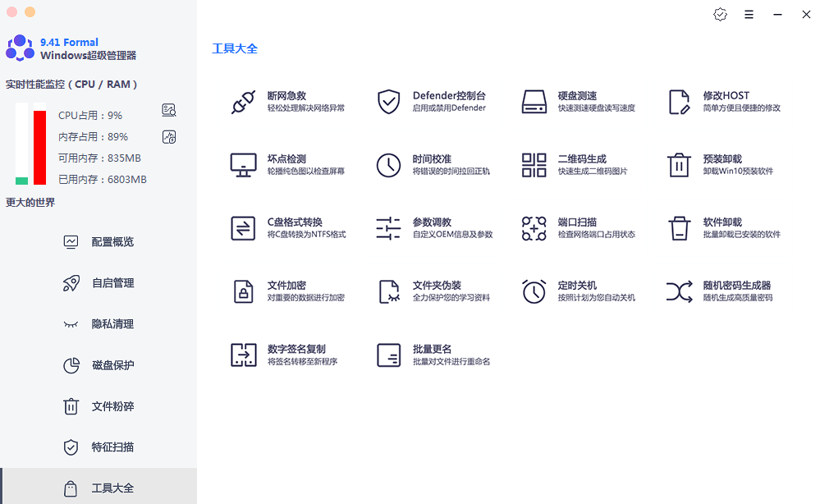Click the CPU detail icon beside CPU占用
The height and width of the screenshot is (504, 820).
click(x=169, y=111)
